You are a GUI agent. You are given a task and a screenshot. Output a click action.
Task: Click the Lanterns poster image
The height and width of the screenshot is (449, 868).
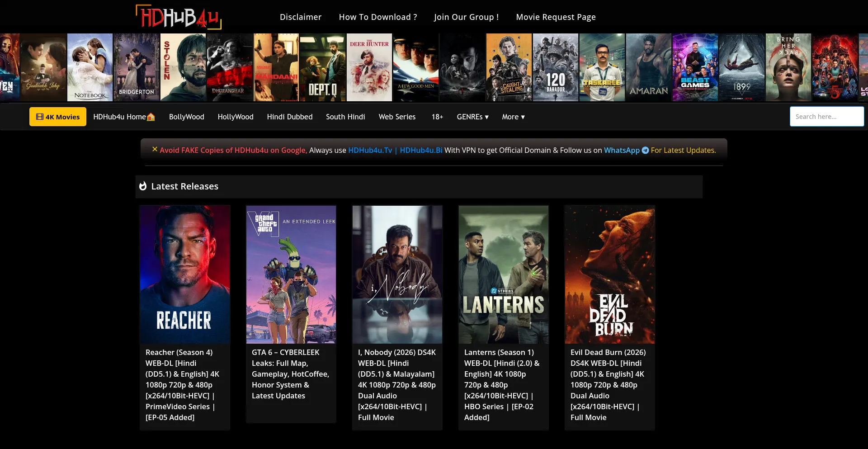504,274
